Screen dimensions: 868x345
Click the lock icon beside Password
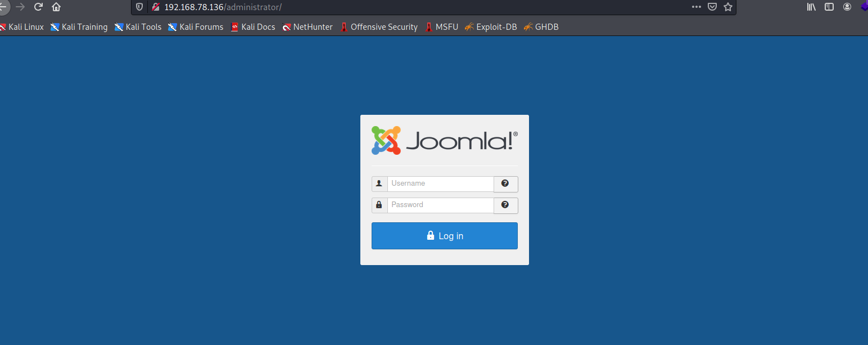pyautogui.click(x=379, y=205)
